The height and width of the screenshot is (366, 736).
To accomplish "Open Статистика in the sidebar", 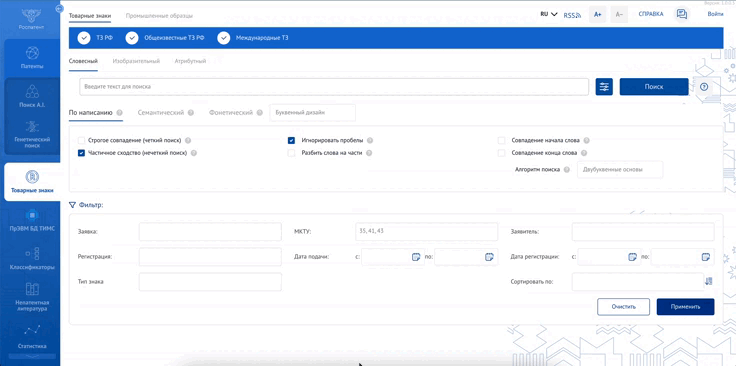I will tap(32, 337).
